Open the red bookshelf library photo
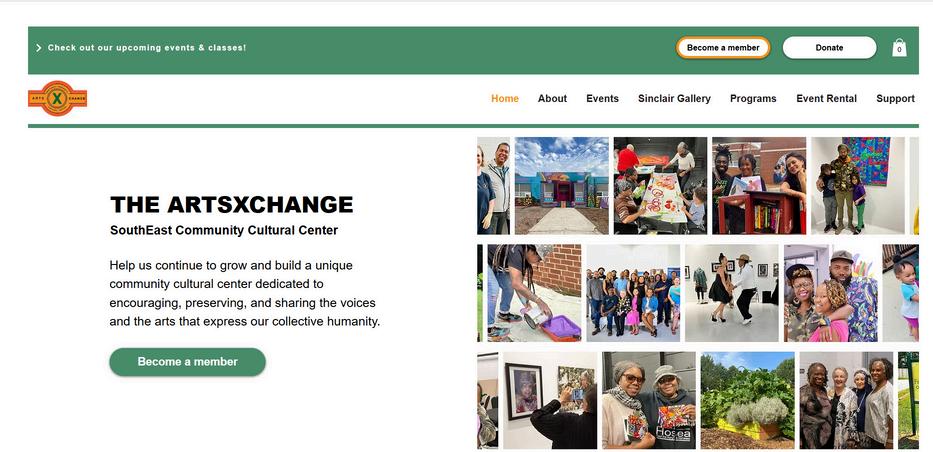933x452 pixels. click(759, 186)
